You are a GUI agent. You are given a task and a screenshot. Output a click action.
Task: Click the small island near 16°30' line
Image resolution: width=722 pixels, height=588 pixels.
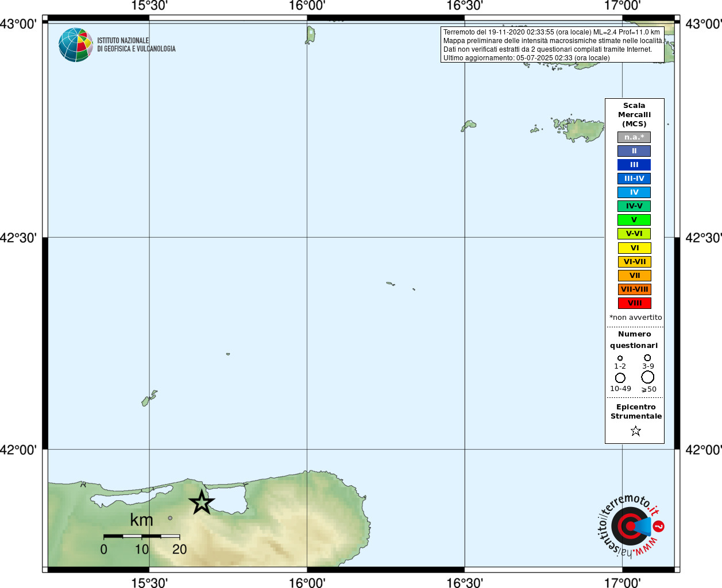click(468, 126)
